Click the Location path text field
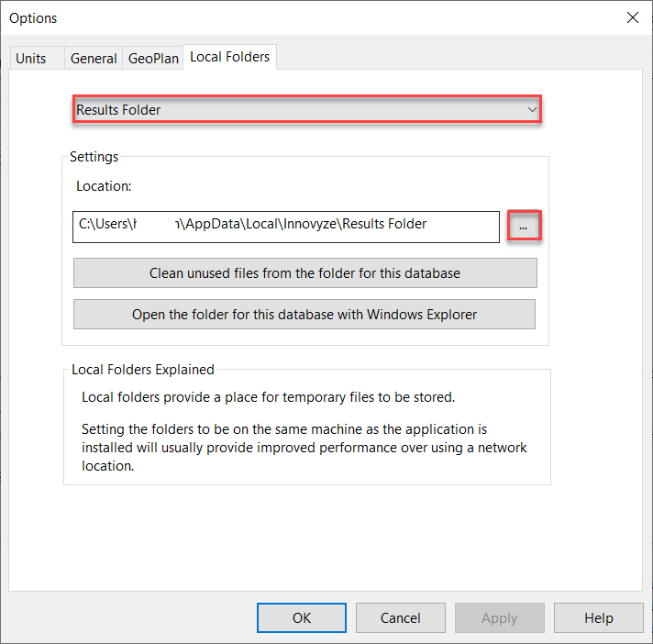 pos(285,224)
